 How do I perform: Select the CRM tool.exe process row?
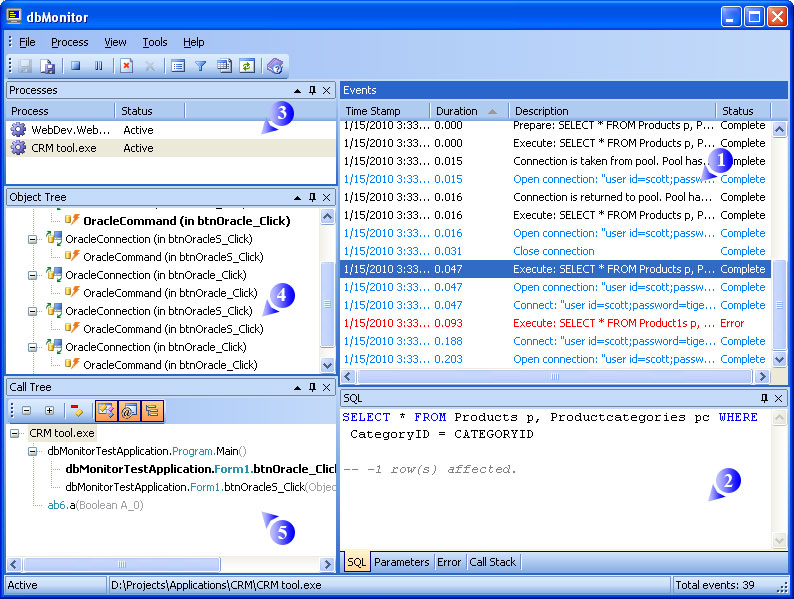pos(171,148)
